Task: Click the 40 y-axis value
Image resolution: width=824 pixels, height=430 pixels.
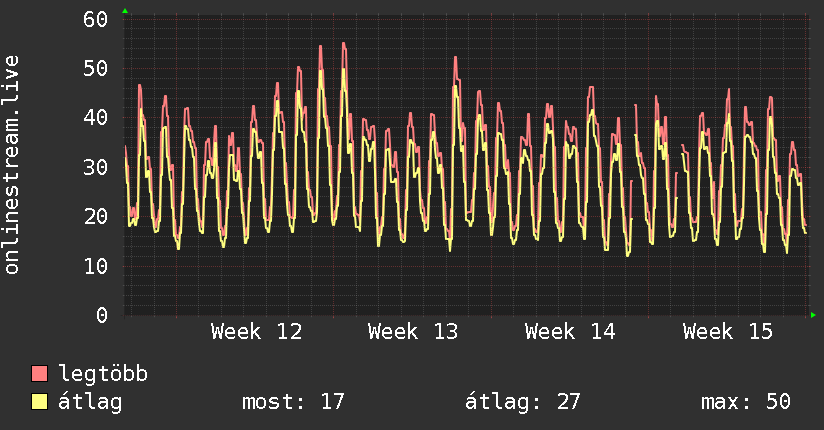Action: tap(95, 117)
